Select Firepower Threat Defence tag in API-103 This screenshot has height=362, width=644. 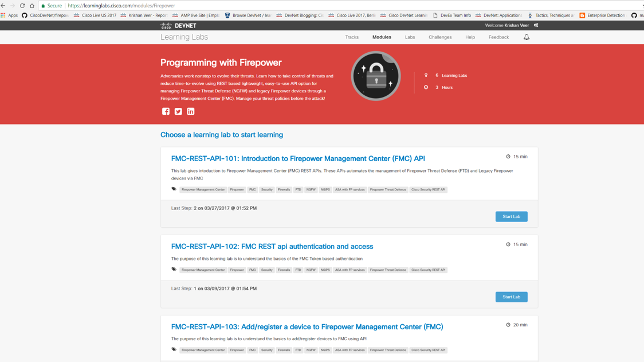(x=388, y=350)
